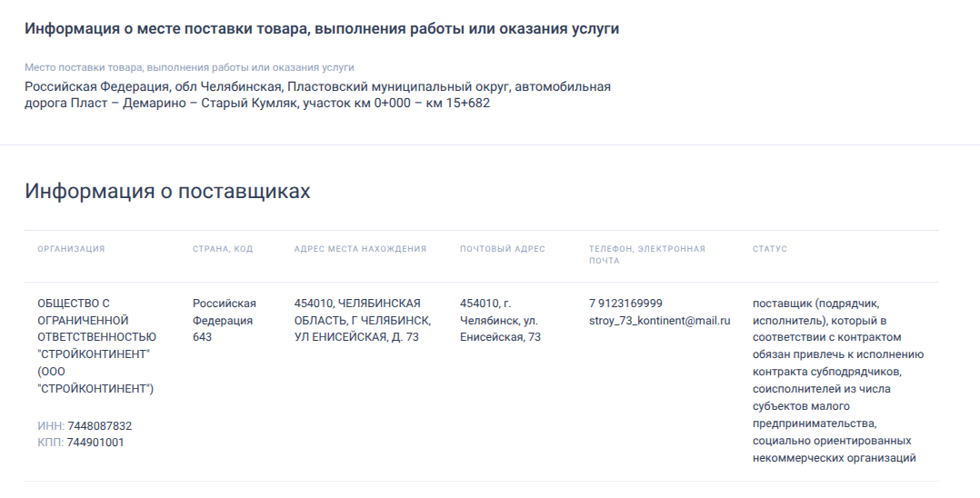
Task: Click the КПП number 744901001
Action: click(x=95, y=443)
